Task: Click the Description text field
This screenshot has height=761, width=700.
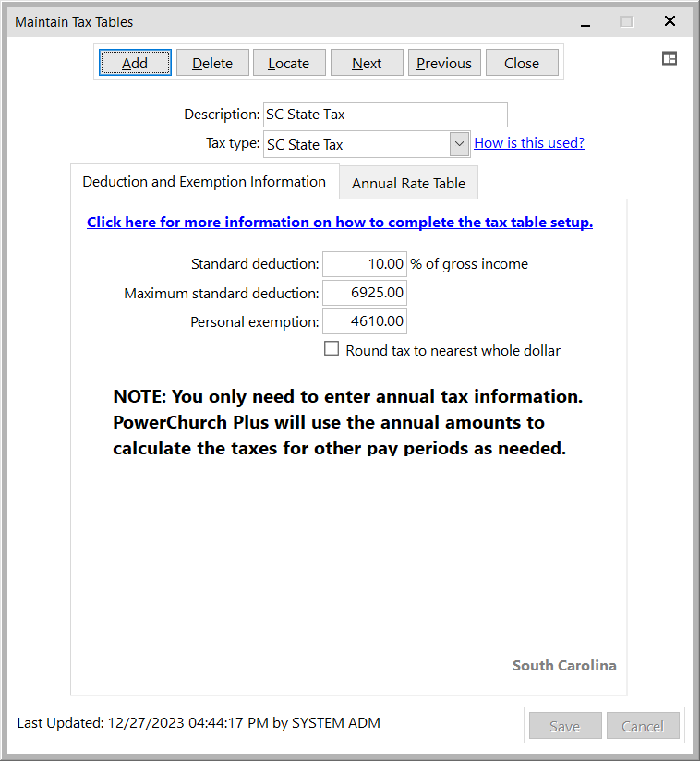Action: click(384, 115)
